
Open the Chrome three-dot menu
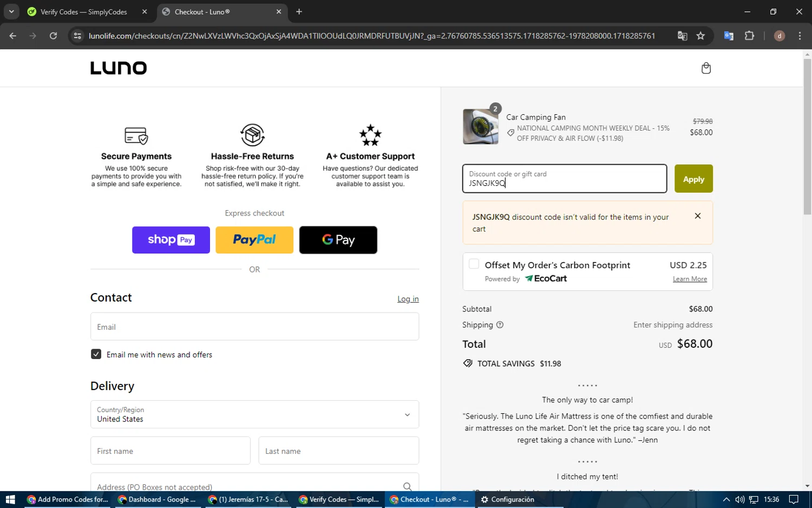(x=800, y=36)
